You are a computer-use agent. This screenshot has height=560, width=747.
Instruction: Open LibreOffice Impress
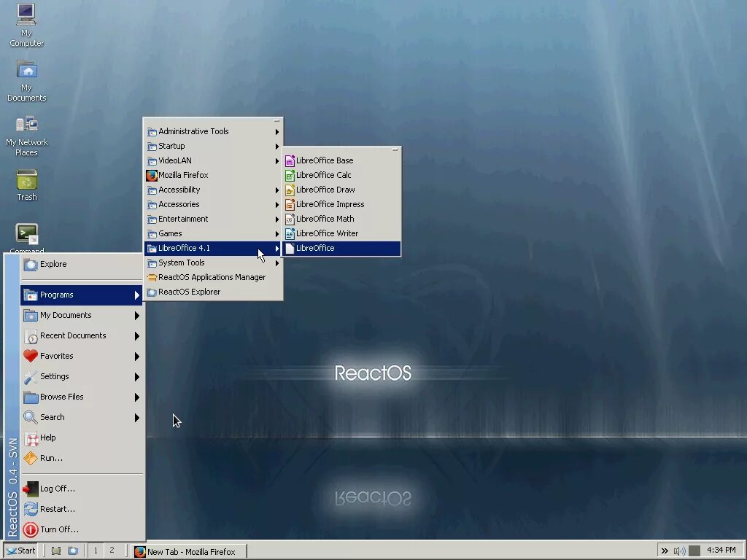tap(341, 204)
